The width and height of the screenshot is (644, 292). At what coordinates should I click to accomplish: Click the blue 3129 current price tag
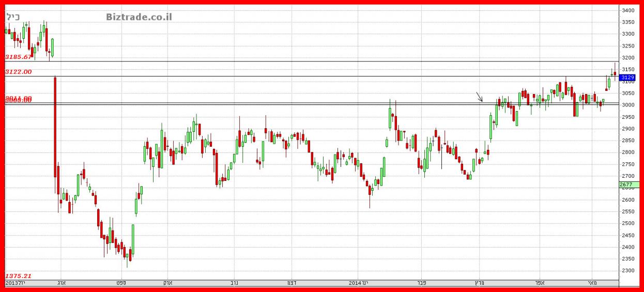click(627, 78)
